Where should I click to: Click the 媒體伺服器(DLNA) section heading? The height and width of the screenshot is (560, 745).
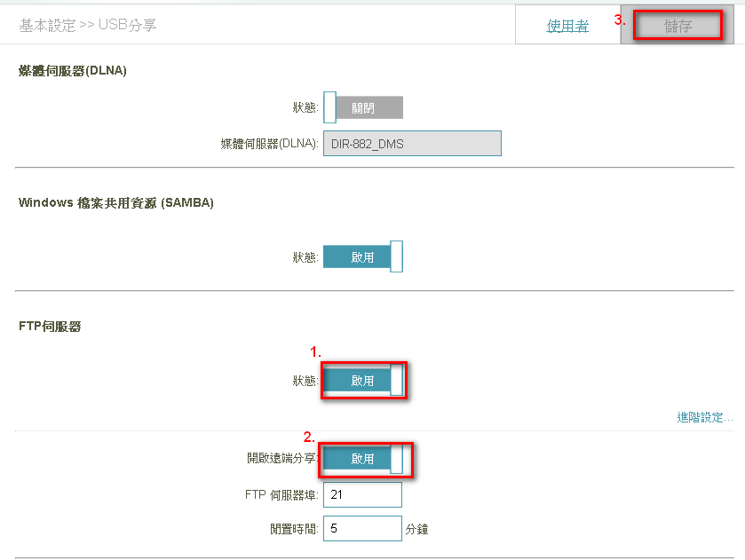click(73, 71)
